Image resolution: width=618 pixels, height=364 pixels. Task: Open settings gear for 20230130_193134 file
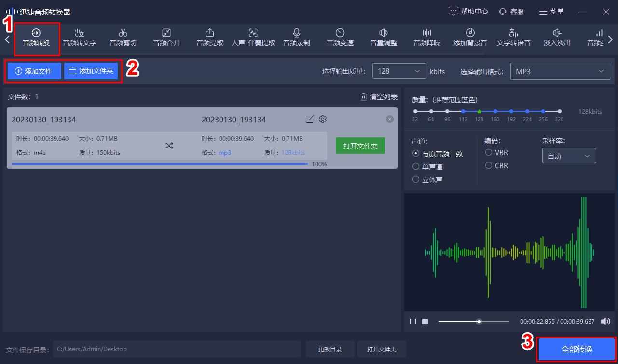(x=322, y=119)
